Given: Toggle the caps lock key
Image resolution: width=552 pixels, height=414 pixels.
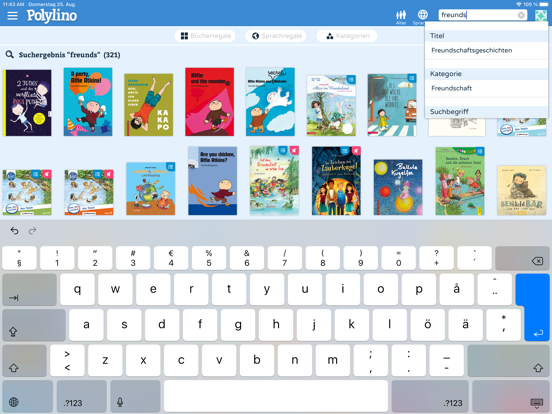Looking at the screenshot, I should coord(34,325).
